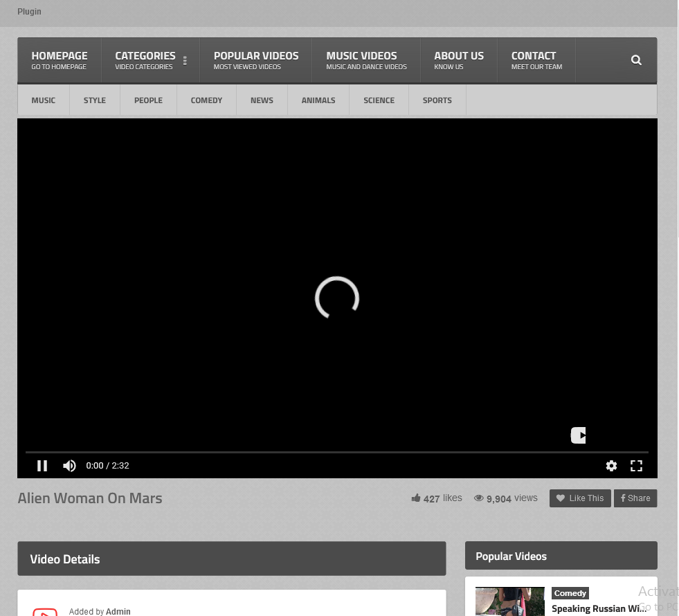Mute the video volume

69,466
